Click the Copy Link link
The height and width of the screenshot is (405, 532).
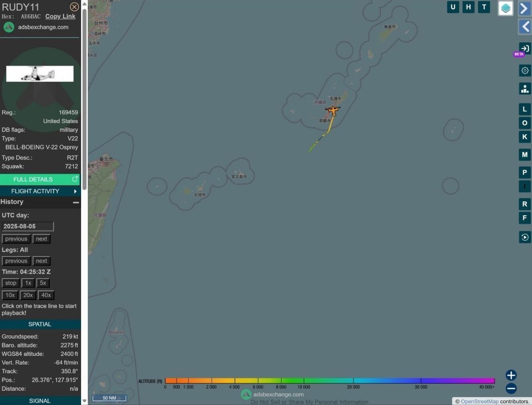click(x=60, y=16)
